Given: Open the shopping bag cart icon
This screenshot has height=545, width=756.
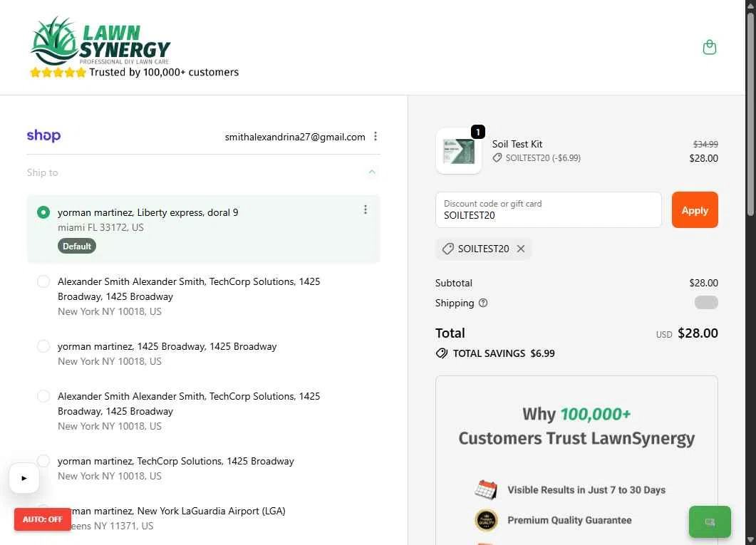Looking at the screenshot, I should (x=709, y=47).
